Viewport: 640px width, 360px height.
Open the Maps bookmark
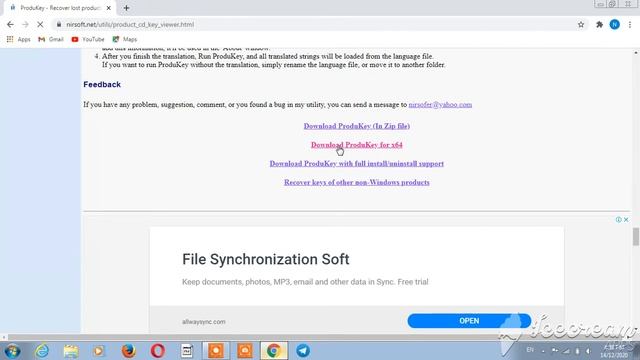coord(125,39)
